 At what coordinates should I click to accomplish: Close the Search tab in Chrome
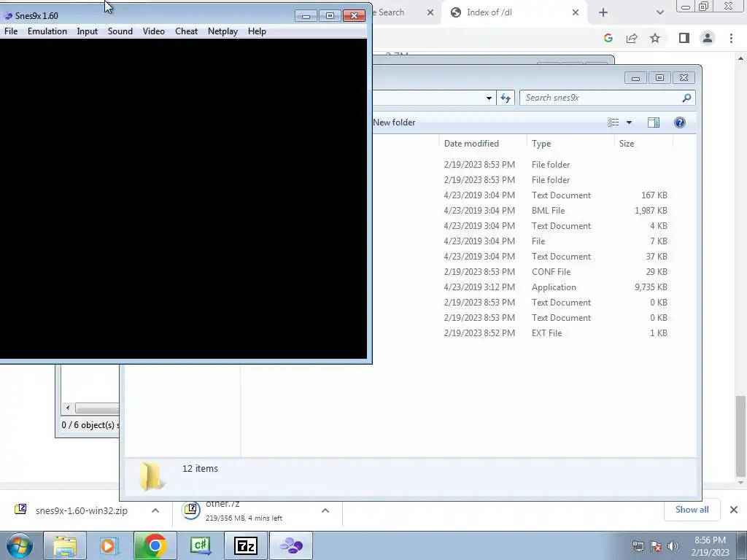pos(430,12)
